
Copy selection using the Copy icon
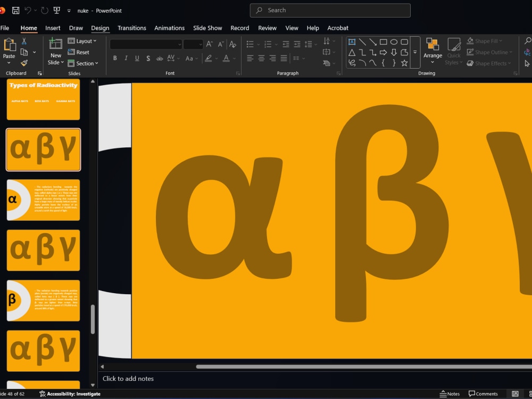coord(24,52)
